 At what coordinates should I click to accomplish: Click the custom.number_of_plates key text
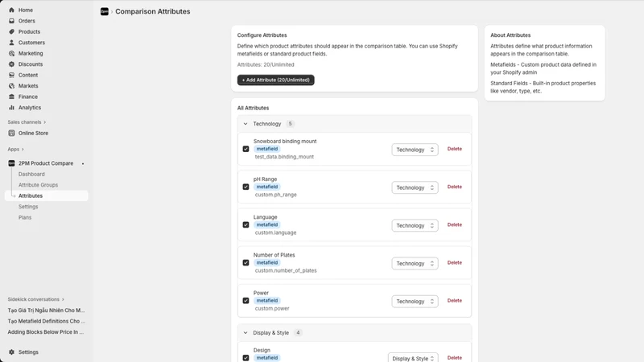click(286, 270)
